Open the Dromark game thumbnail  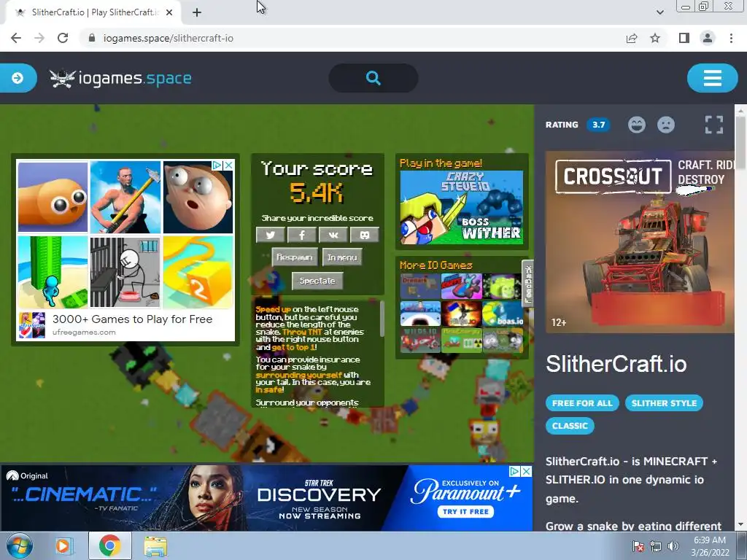[420, 286]
